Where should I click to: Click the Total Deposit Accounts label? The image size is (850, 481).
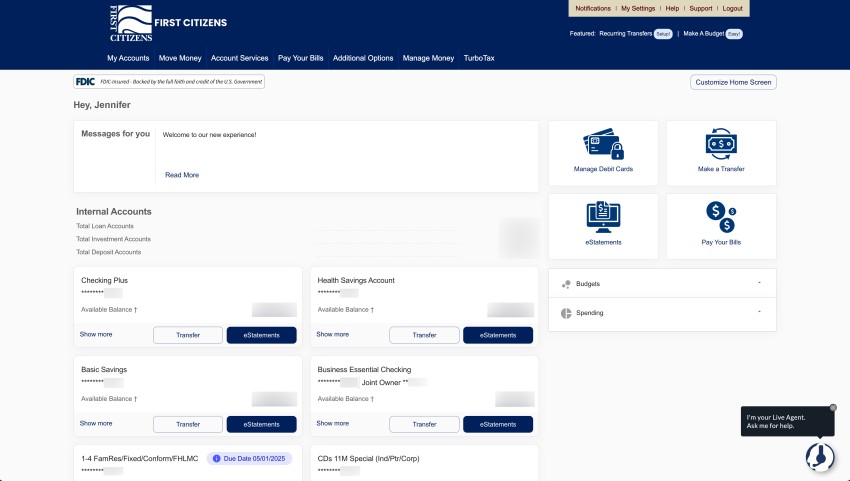pos(108,252)
